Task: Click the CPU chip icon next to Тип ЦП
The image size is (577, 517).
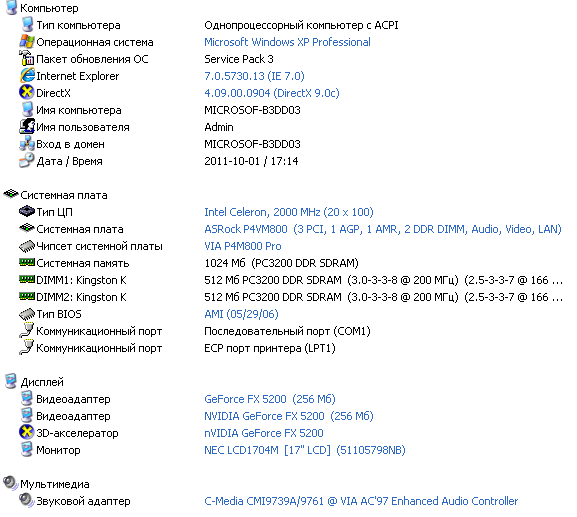Action: coord(27,212)
